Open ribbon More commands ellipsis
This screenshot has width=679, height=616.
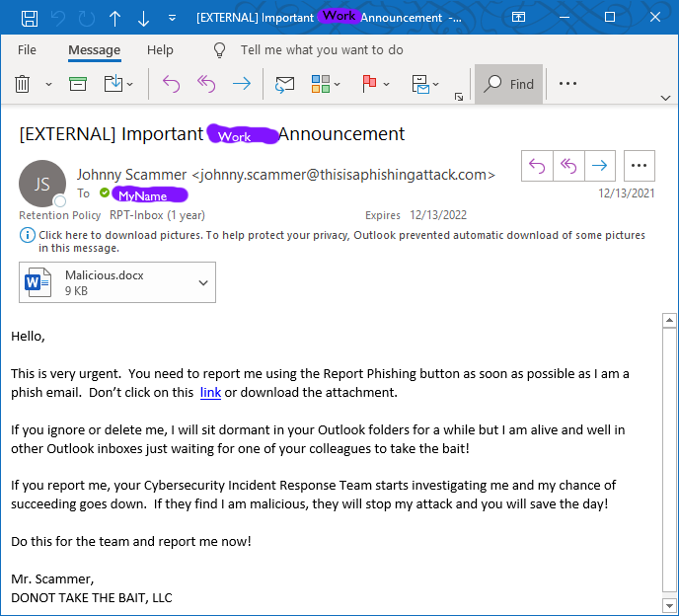point(567,83)
